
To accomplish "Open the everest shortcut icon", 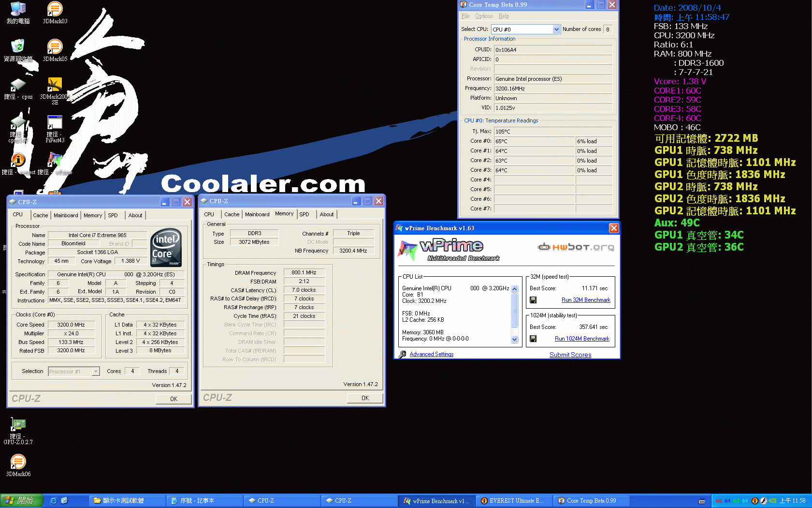I will click(x=18, y=163).
